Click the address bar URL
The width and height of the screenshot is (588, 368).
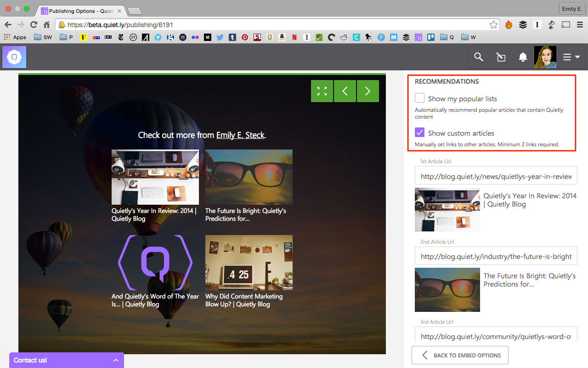coord(120,25)
